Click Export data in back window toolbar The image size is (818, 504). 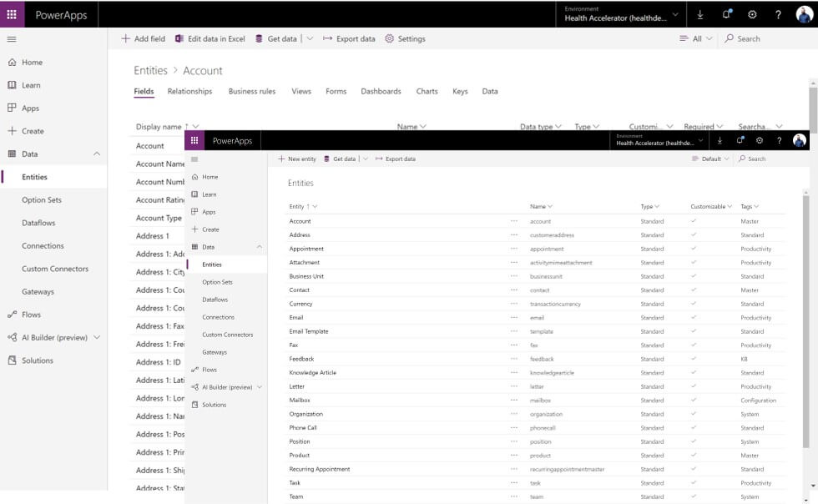pos(349,38)
